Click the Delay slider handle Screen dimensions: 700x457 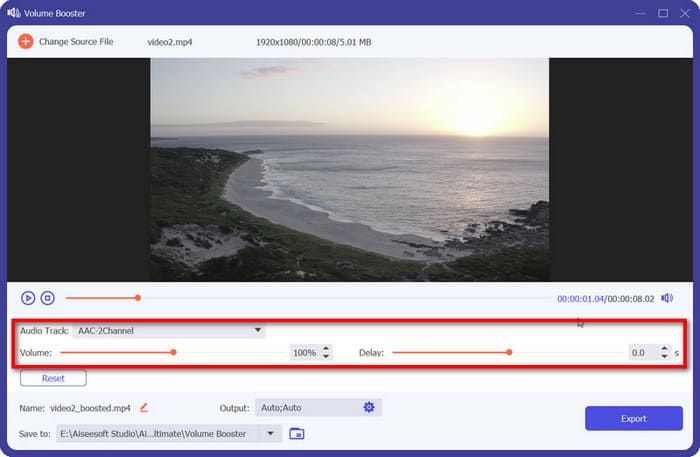tap(509, 352)
